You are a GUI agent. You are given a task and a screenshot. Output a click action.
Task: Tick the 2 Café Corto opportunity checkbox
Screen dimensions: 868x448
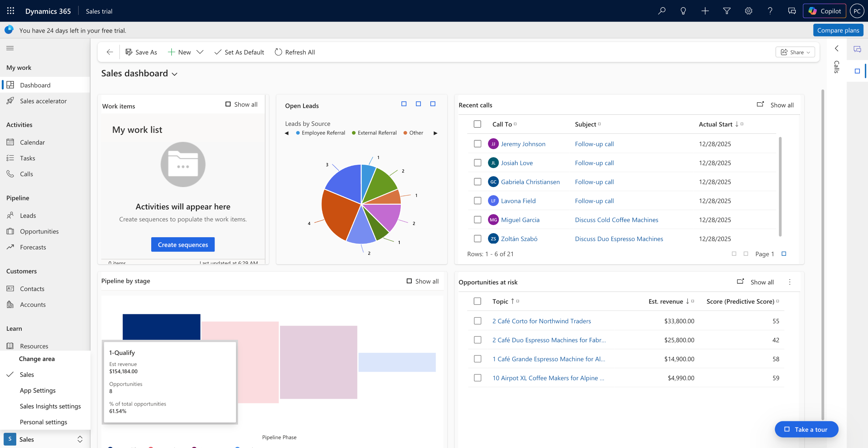(477, 321)
